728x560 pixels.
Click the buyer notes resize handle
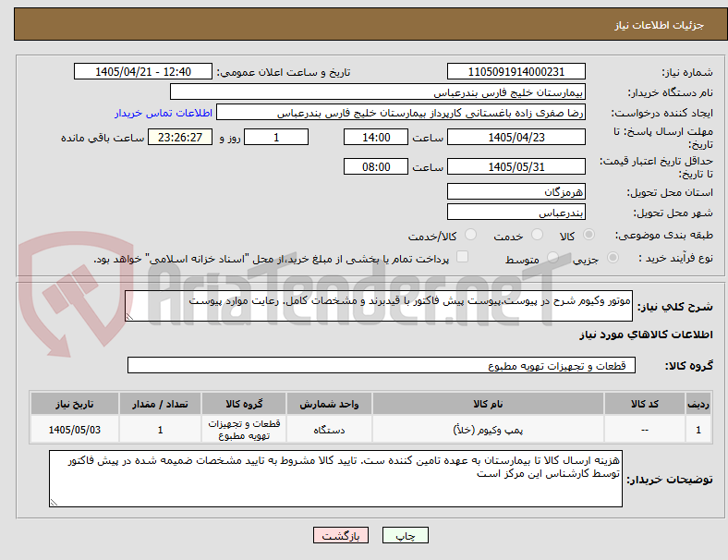click(x=54, y=502)
